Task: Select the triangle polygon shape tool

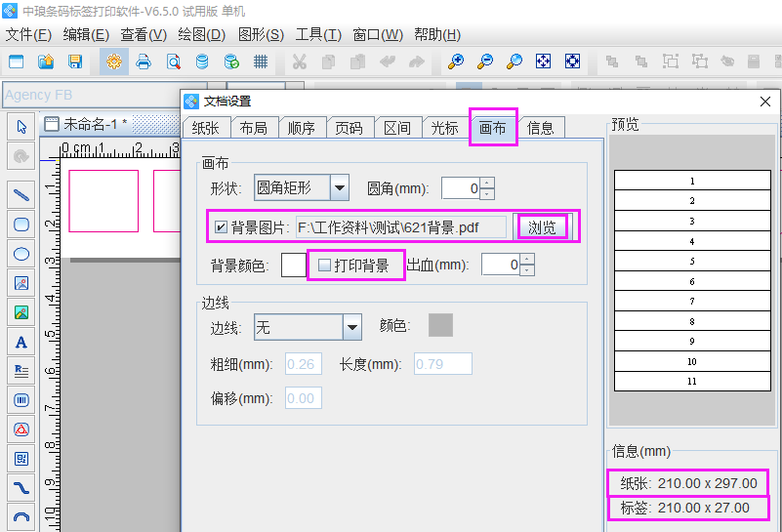Action: point(21,430)
